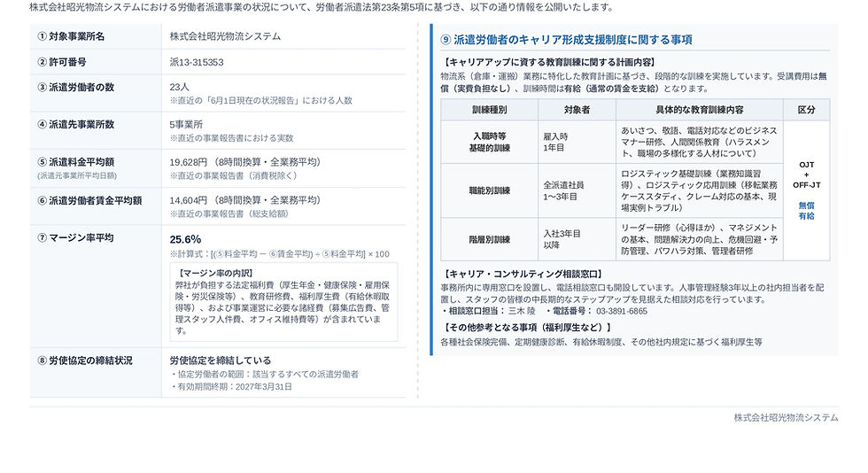868x473 pixels.
Task: Select the '階層別訓練' cell
Action: [489, 240]
